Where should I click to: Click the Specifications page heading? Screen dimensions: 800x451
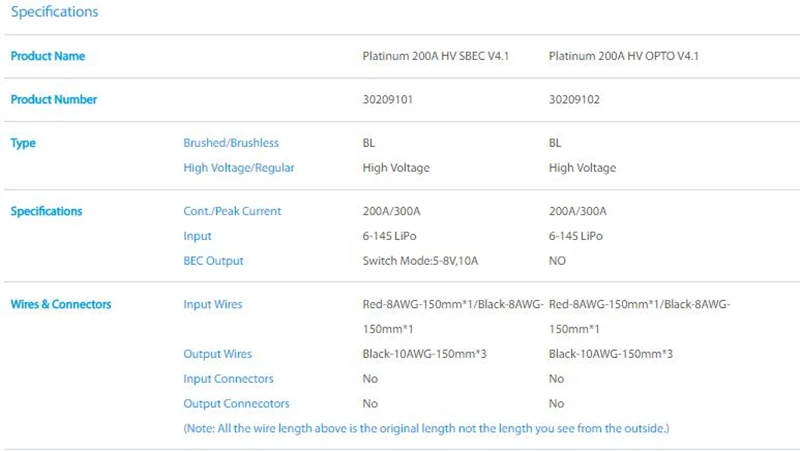click(x=54, y=12)
